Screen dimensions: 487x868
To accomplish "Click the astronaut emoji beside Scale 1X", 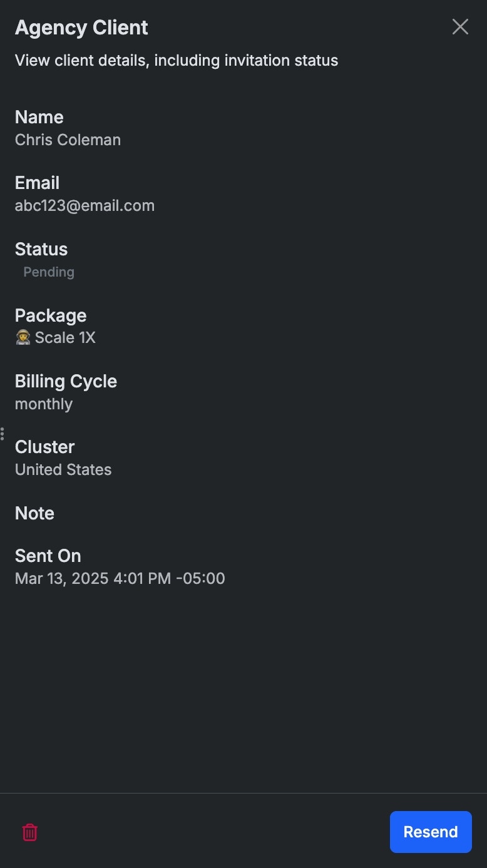I will [23, 338].
